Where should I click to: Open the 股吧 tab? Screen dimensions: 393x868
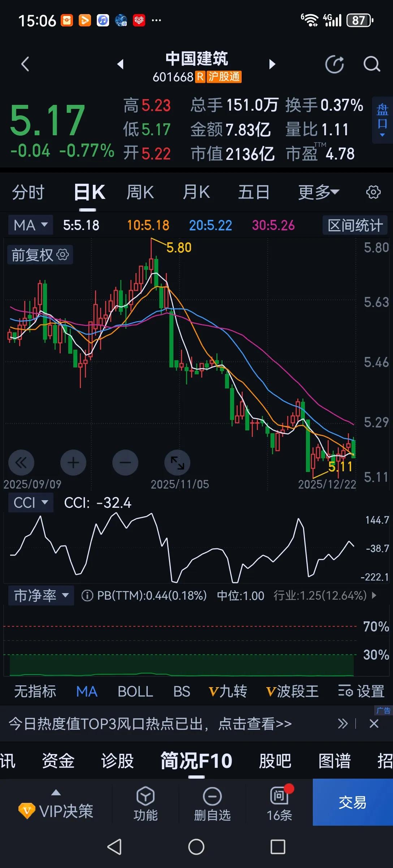pyautogui.click(x=275, y=761)
